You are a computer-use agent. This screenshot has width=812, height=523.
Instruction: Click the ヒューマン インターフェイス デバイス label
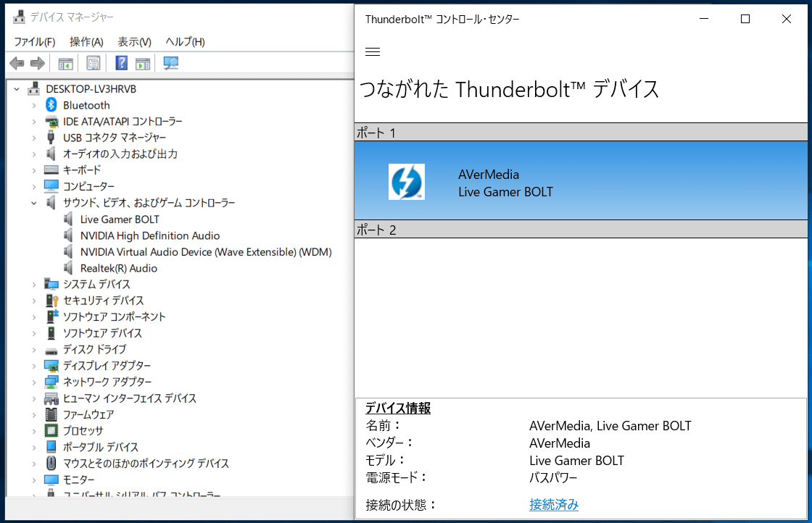pyautogui.click(x=130, y=398)
